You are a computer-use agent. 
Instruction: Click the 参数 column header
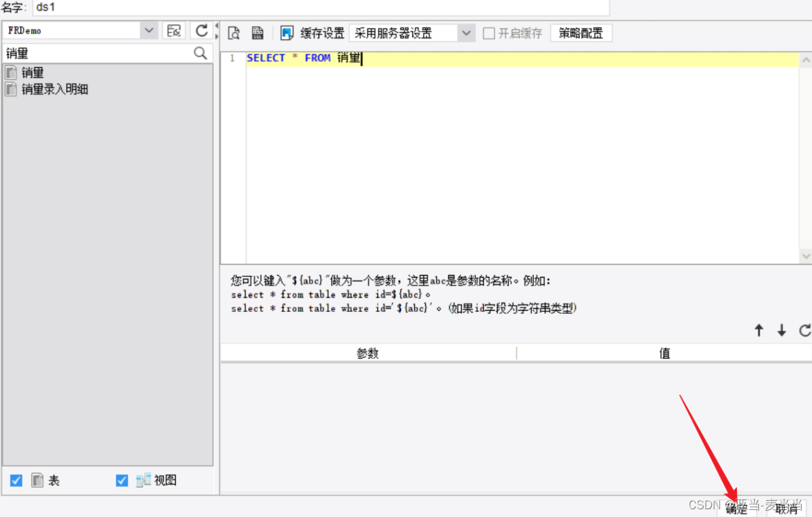coord(368,353)
